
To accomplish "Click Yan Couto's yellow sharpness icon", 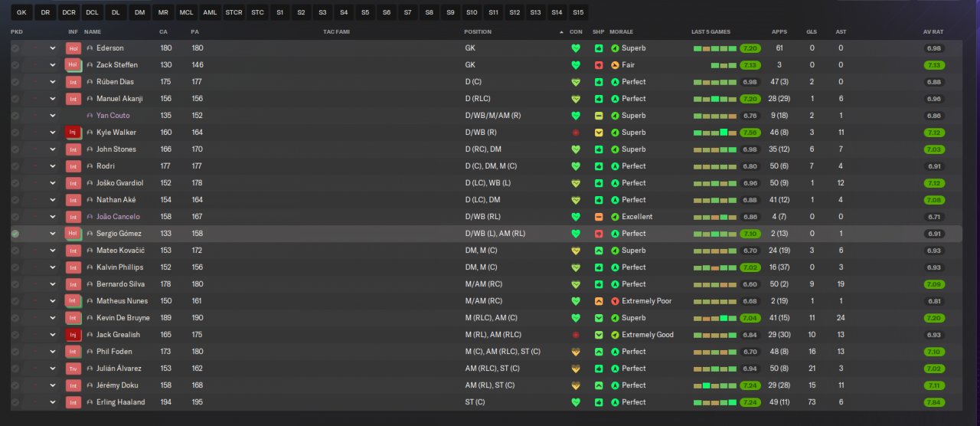I will click(x=599, y=116).
